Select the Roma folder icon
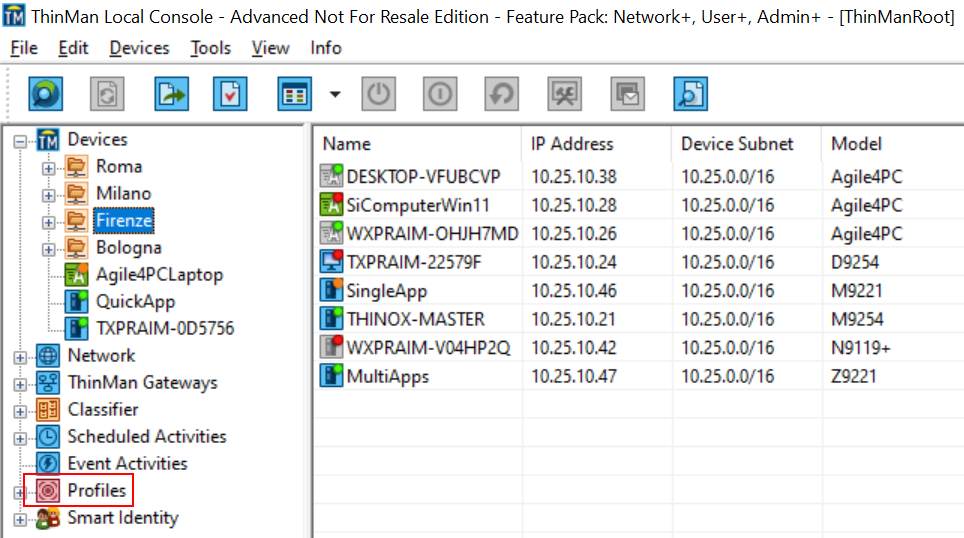This screenshot has height=538, width=964. [76, 167]
